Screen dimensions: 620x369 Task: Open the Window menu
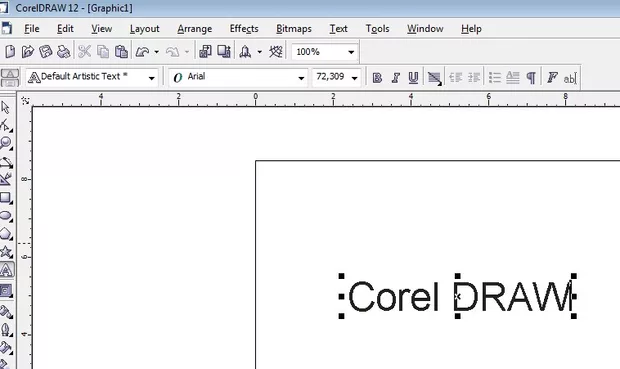click(x=425, y=29)
